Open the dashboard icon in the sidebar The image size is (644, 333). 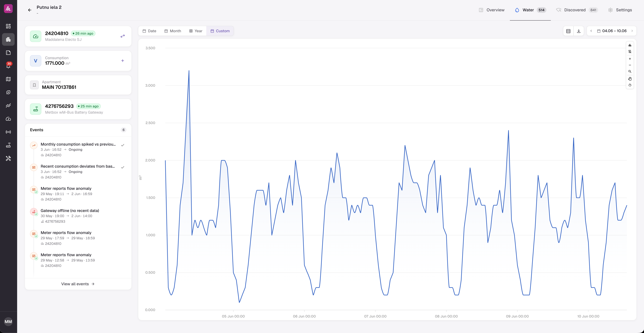(8, 26)
